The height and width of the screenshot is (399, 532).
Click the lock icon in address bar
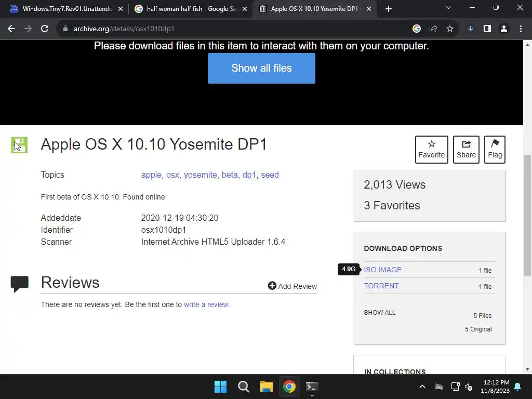65,29
